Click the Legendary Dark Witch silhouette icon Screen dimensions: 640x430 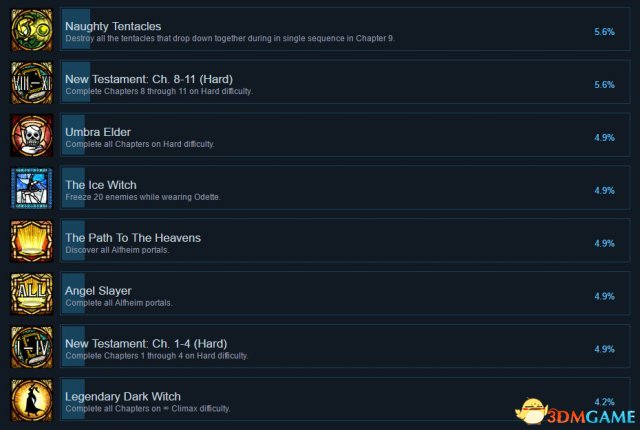32,400
